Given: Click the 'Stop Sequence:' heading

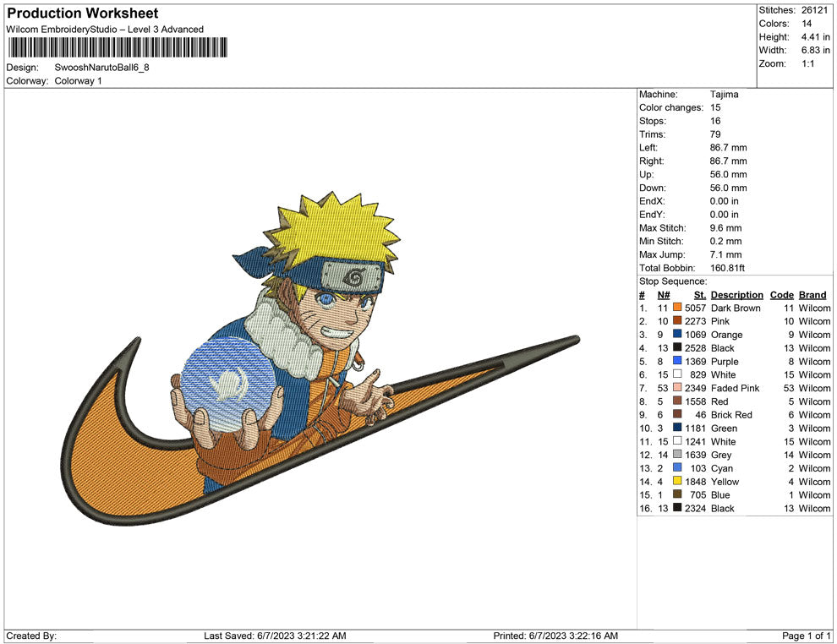Looking at the screenshot, I should 673,281.
